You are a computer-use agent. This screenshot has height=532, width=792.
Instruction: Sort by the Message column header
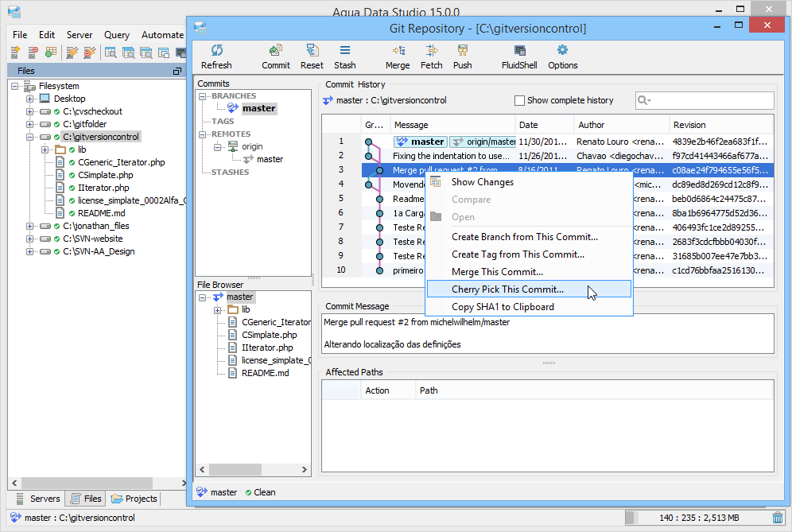452,125
